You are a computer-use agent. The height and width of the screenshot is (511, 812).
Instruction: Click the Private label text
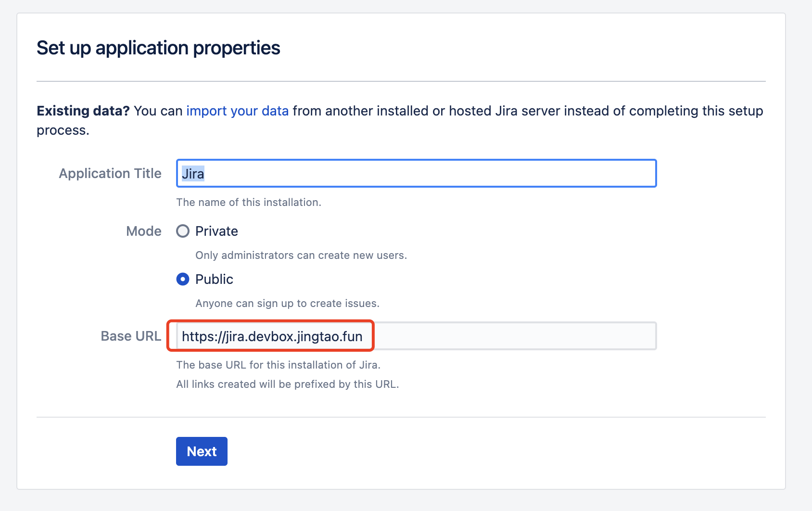click(x=216, y=231)
